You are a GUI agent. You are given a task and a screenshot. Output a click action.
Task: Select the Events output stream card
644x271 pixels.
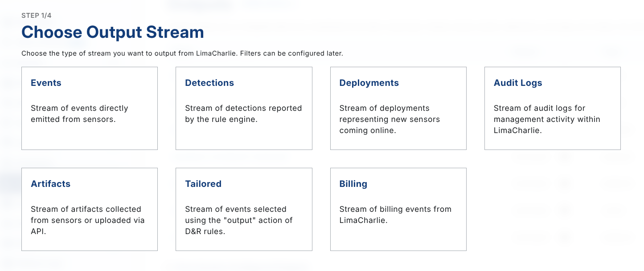89,108
